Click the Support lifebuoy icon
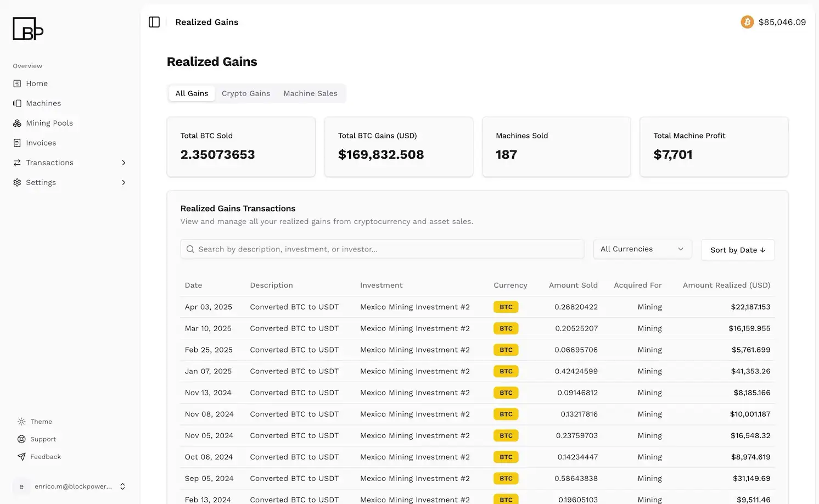Image resolution: width=819 pixels, height=504 pixels. (21, 439)
